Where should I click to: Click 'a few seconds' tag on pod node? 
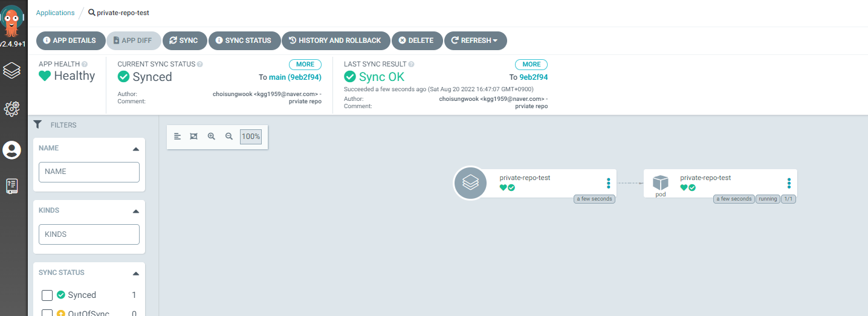point(734,199)
